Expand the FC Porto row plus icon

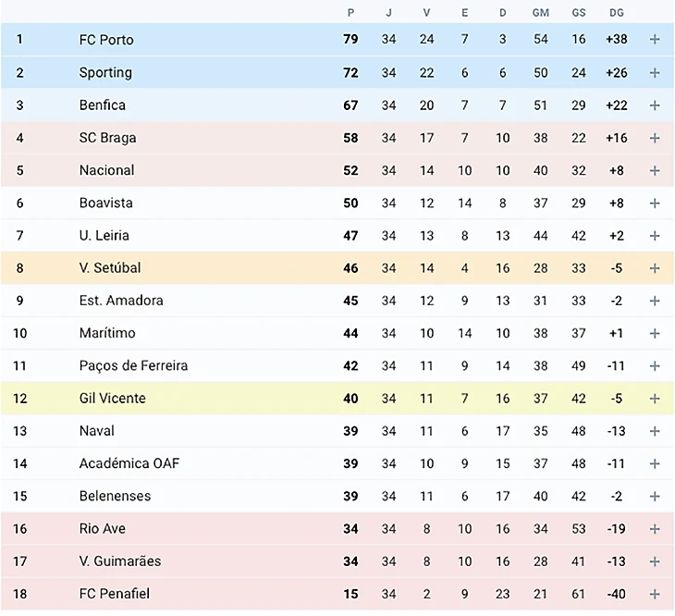[655, 40]
